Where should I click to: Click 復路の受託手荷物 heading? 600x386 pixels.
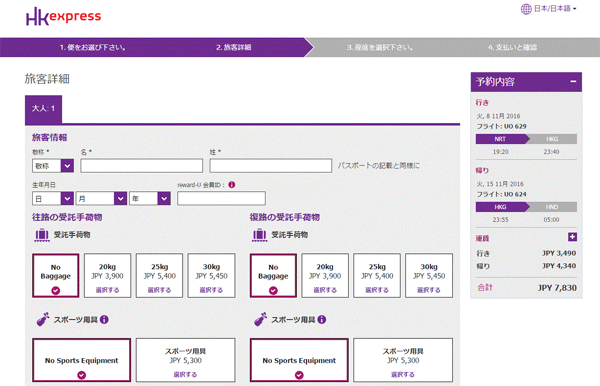[x=285, y=217]
